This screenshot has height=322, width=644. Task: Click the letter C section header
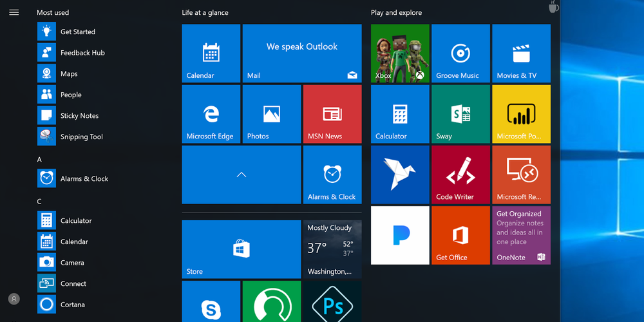pyautogui.click(x=39, y=201)
